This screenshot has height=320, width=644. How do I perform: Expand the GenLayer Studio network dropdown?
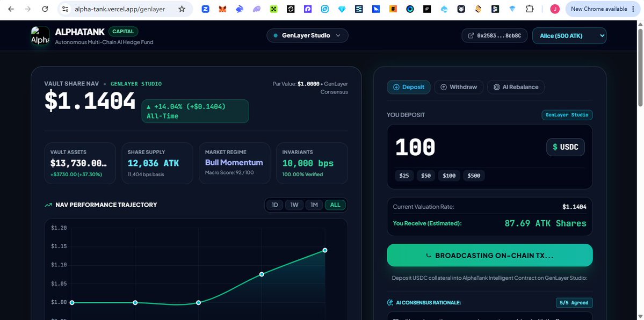coord(307,35)
